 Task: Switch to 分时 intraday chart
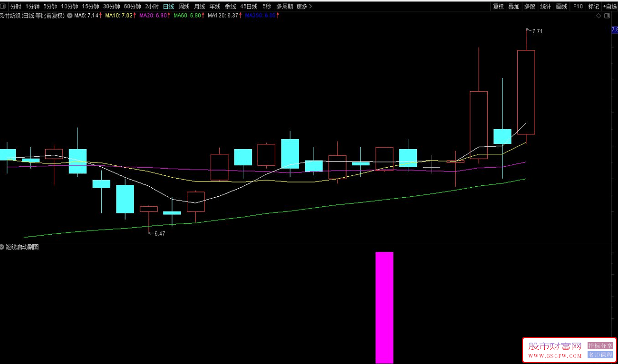pyautogui.click(x=16, y=7)
